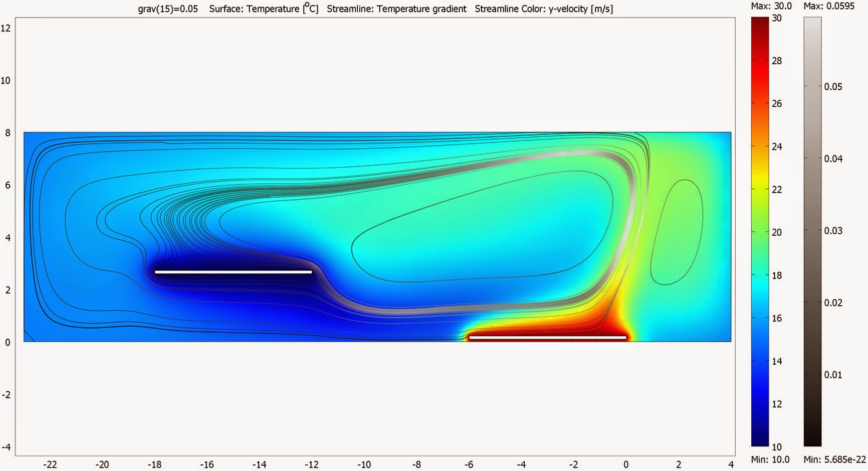Select the white heated plate on the floor

point(547,337)
